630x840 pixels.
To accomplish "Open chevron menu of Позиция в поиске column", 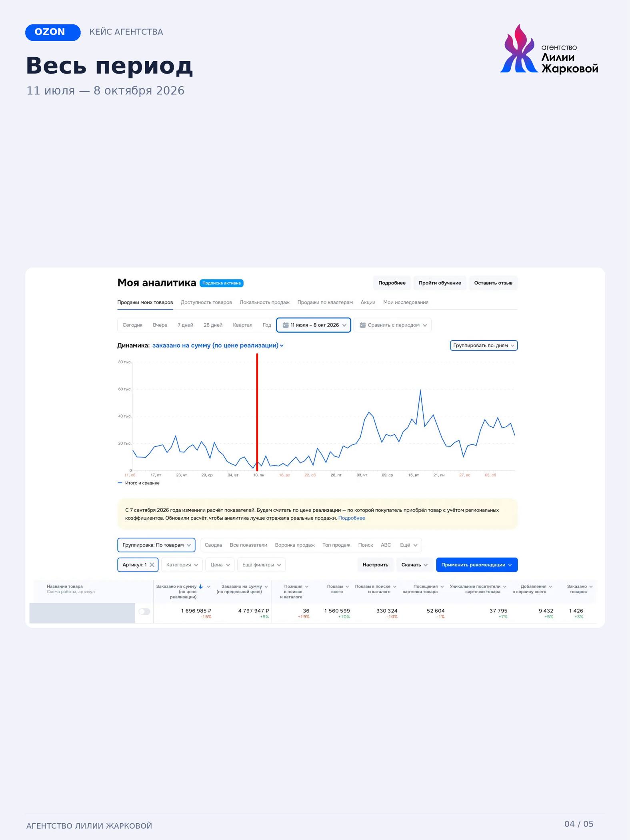I will (307, 586).
